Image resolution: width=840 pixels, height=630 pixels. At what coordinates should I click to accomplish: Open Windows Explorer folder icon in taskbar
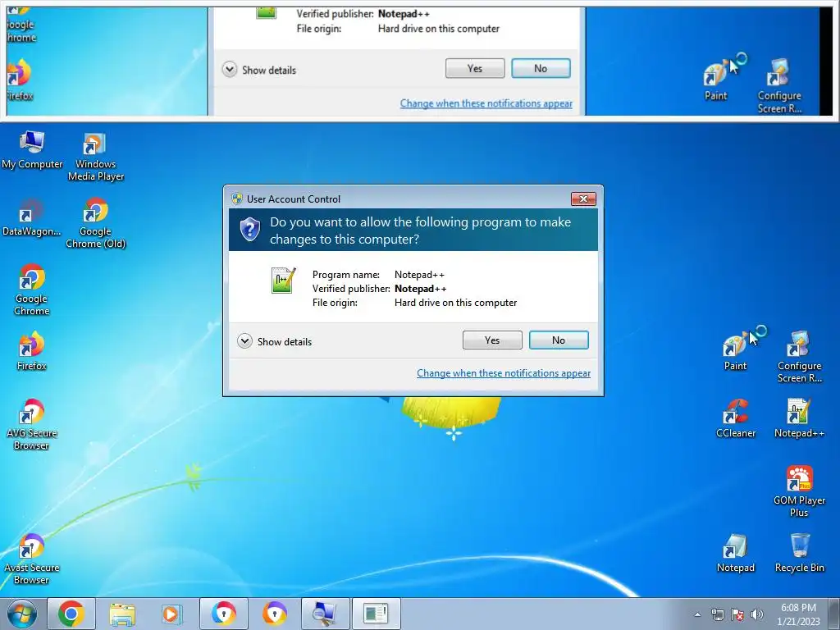click(122, 614)
